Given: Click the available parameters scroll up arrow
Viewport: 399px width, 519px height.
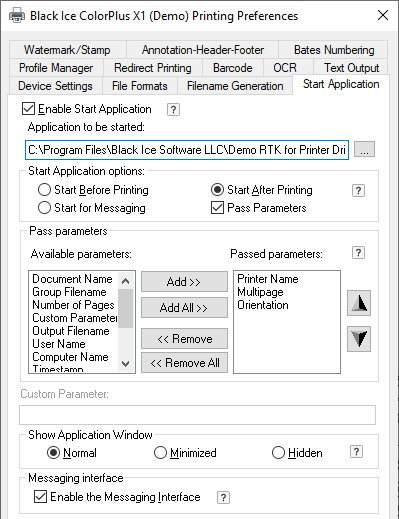Looking at the screenshot, I should click(x=125, y=281).
